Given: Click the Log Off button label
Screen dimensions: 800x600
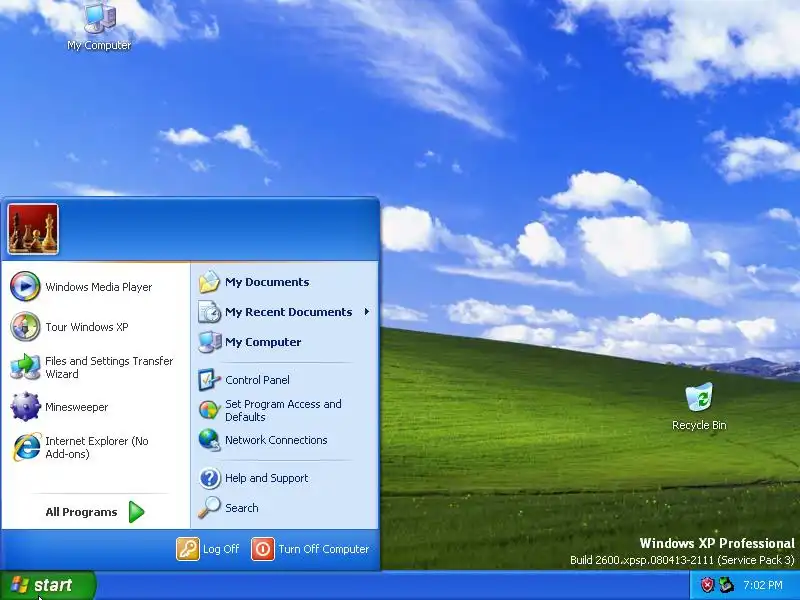Looking at the screenshot, I should (x=221, y=549).
